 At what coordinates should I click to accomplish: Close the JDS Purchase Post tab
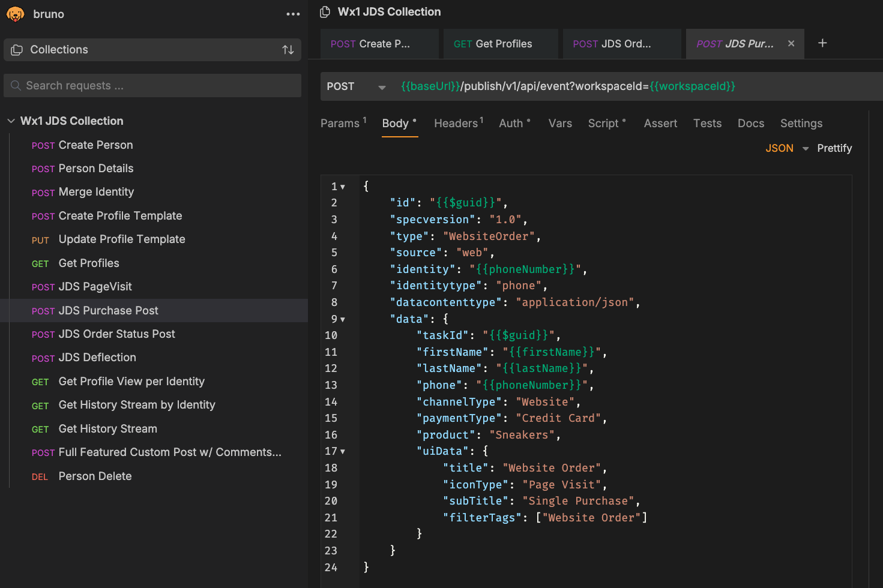click(x=791, y=43)
